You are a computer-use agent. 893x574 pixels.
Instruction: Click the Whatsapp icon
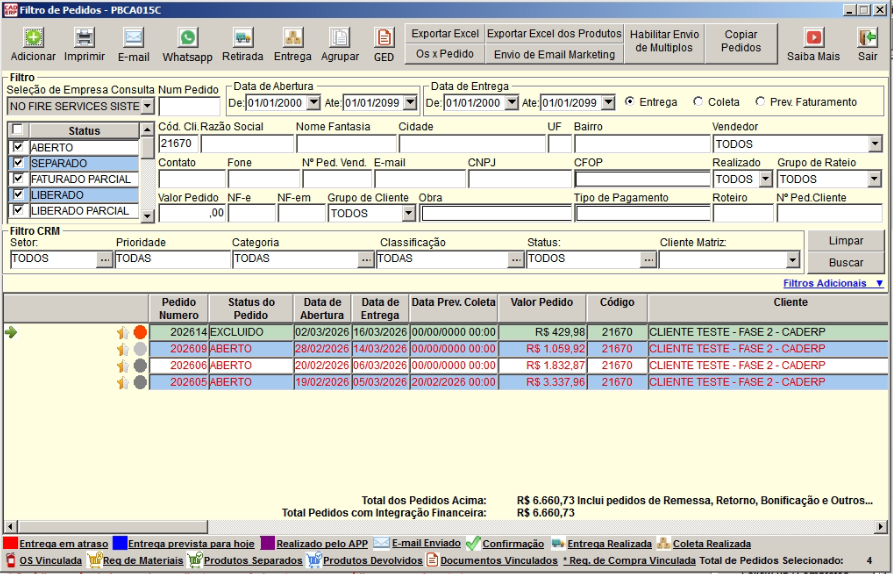click(x=187, y=38)
